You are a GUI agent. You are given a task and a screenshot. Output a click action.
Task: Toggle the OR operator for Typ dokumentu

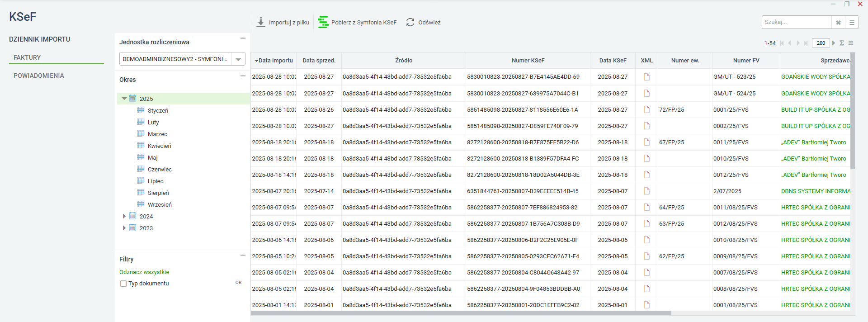[x=238, y=283]
